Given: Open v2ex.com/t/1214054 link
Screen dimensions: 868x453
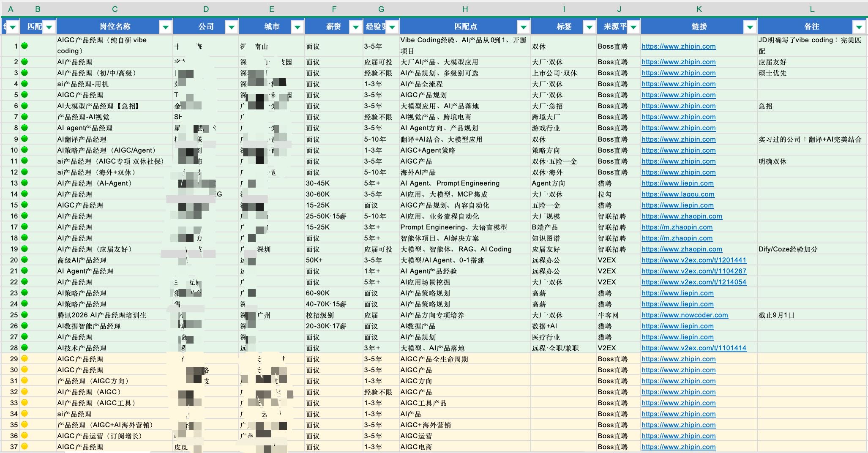Looking at the screenshot, I should click(x=694, y=282).
